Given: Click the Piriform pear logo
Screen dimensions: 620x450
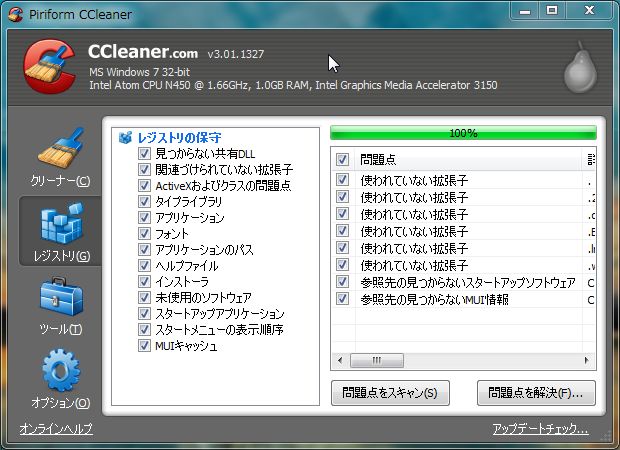Looking at the screenshot, I should [580, 67].
